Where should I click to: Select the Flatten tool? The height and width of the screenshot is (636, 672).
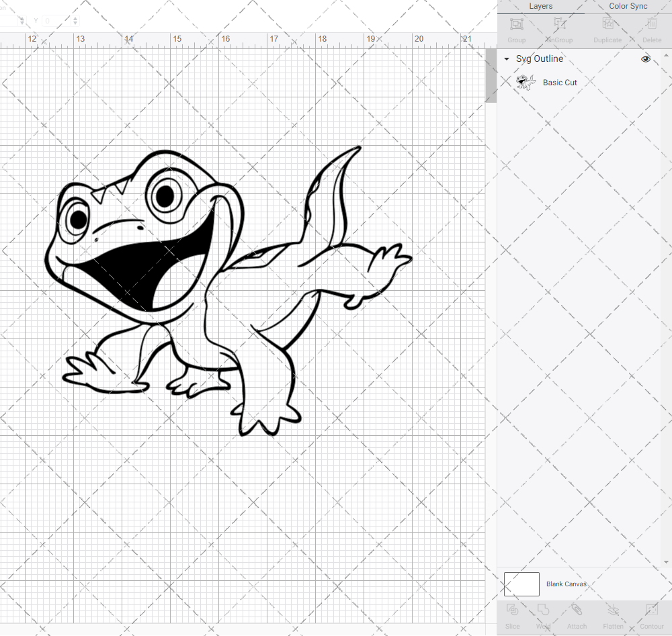click(x=614, y=610)
